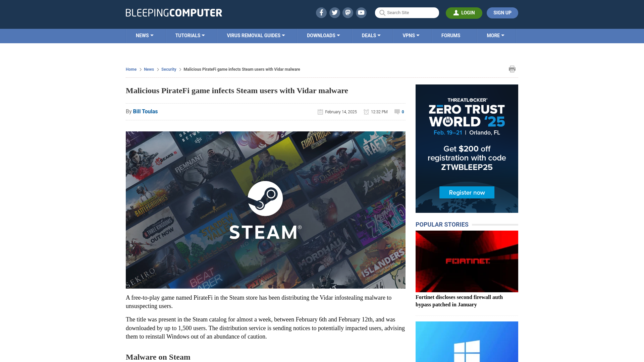Click the search magnifier icon

pyautogui.click(x=382, y=12)
